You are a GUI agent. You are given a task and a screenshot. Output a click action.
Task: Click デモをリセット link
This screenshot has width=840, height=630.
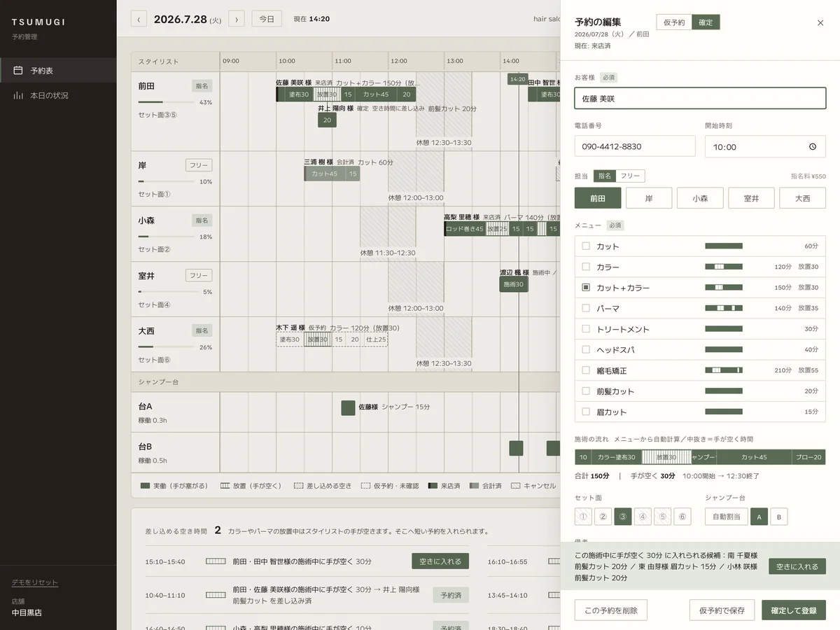tap(35, 582)
